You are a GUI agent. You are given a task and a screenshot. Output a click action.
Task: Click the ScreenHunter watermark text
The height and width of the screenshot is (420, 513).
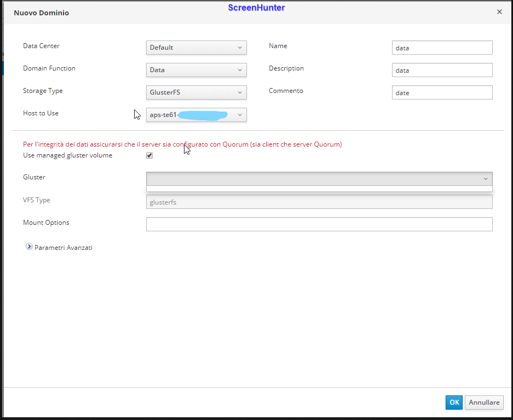(256, 8)
